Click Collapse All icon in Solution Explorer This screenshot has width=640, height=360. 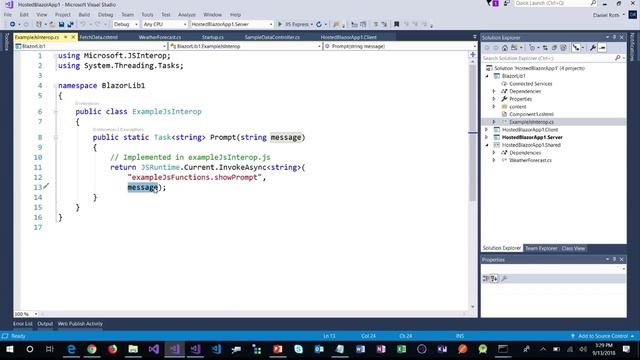click(554, 48)
